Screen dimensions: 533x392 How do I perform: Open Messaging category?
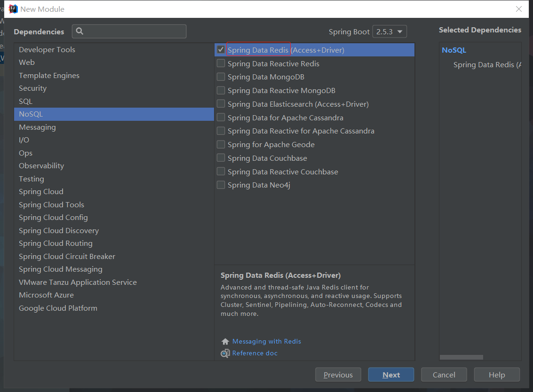click(x=114, y=127)
